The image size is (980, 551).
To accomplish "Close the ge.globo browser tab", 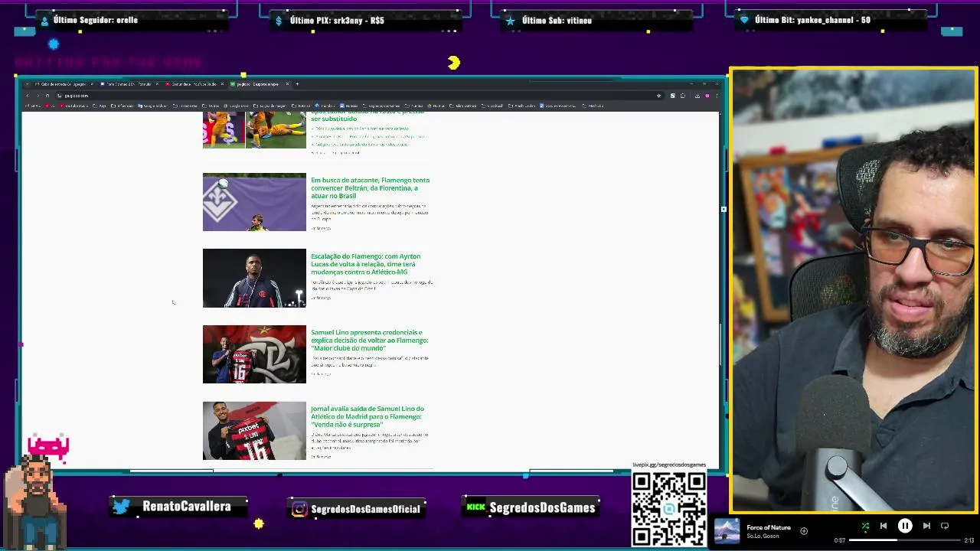I will pos(288,84).
